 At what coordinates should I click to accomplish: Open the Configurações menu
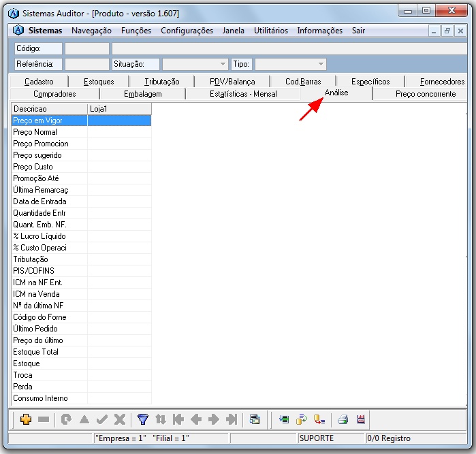point(187,31)
